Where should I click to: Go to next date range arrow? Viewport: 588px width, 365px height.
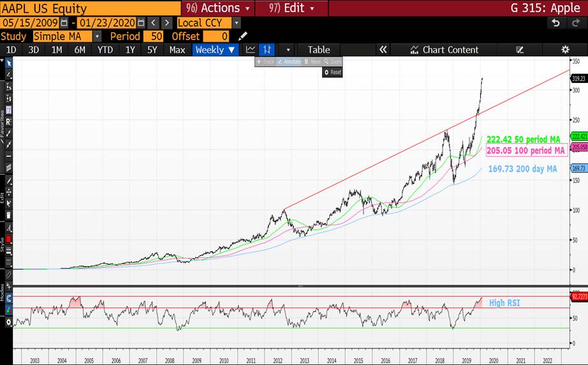[x=167, y=23]
